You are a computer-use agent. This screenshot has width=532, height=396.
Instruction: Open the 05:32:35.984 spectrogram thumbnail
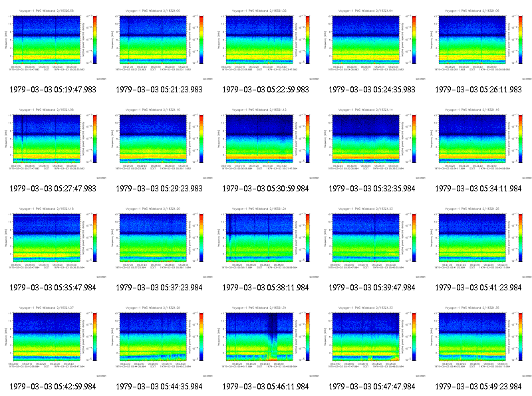(373, 142)
